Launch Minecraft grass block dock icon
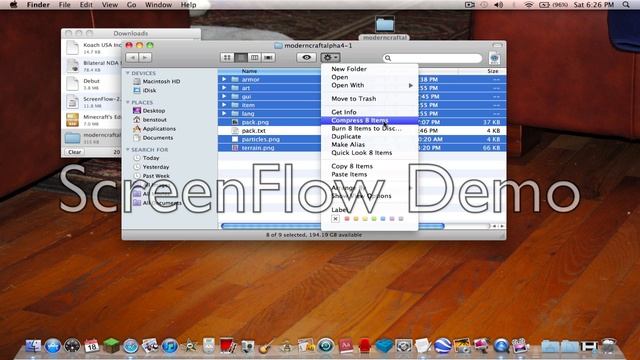The width and height of the screenshot is (640, 360). tap(111, 346)
